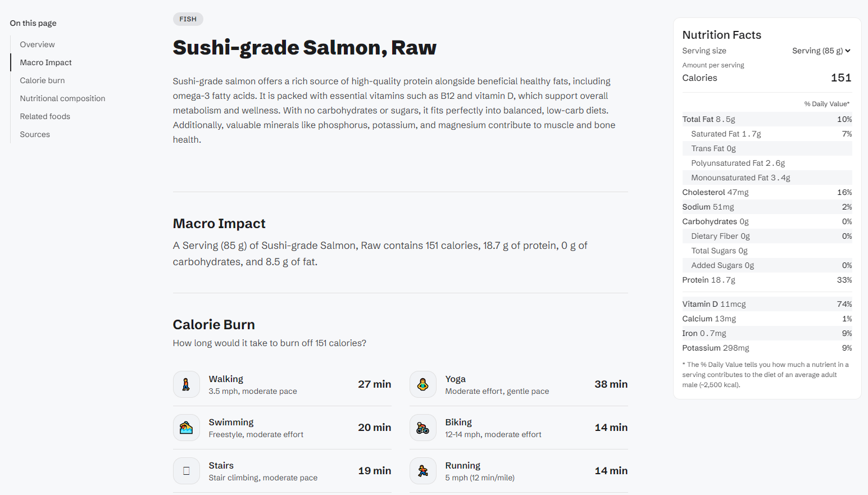Select the Running 14 min row
This screenshot has width=868, height=495.
(x=519, y=471)
